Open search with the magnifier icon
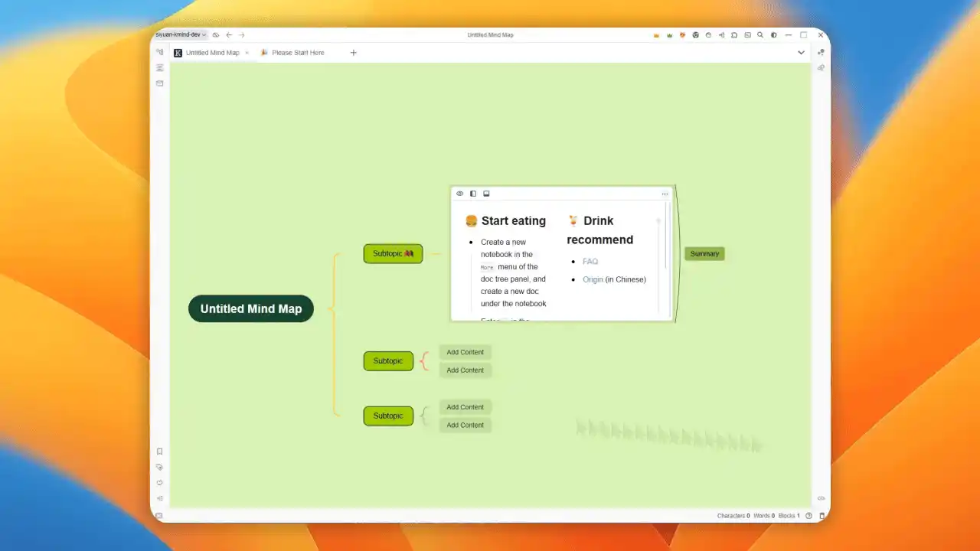The image size is (980, 551). (760, 35)
